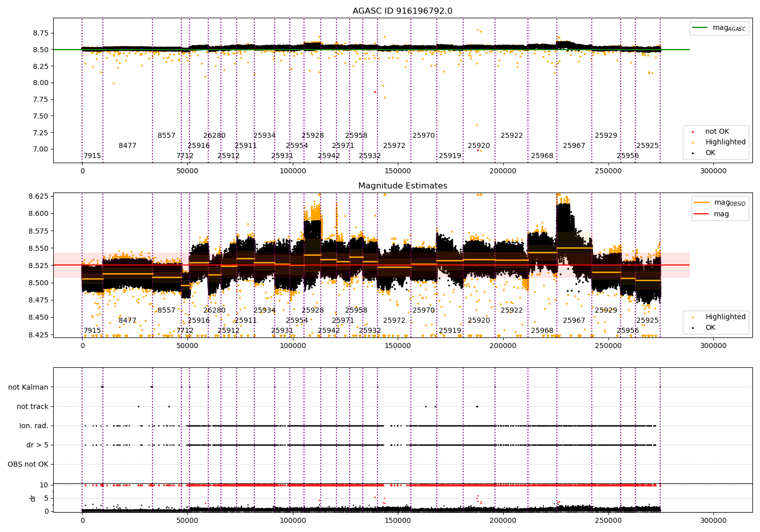Image resolution: width=760 pixels, height=532 pixels.
Task: Click the 'not Kalman' axis label
Action: tap(28, 387)
